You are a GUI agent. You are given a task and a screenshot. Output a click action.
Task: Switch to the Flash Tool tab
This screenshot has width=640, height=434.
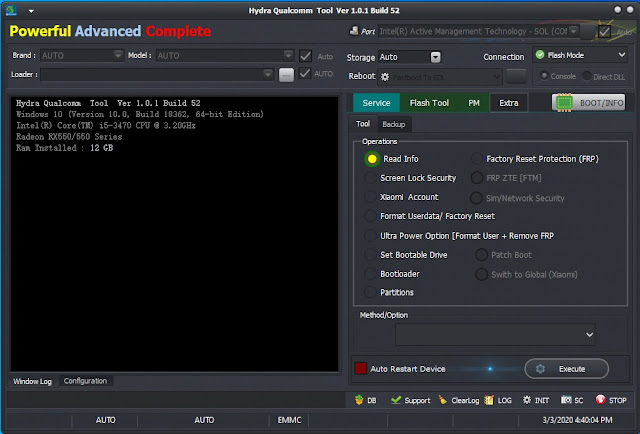pos(429,103)
